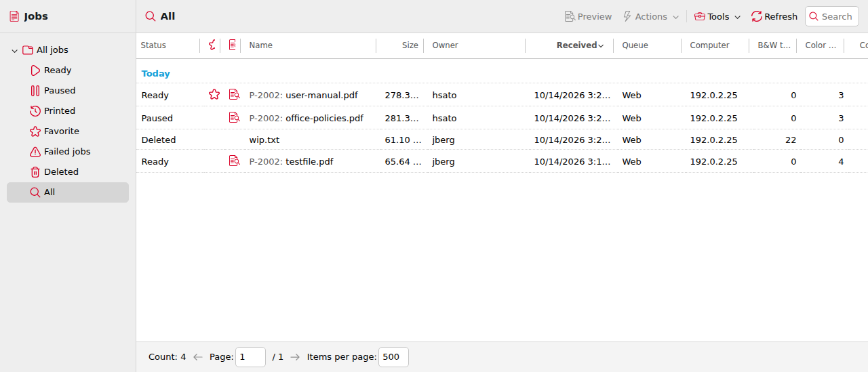Viewport: 868px width, 372px height.
Task: Go to next page arrow
Action: point(295,357)
